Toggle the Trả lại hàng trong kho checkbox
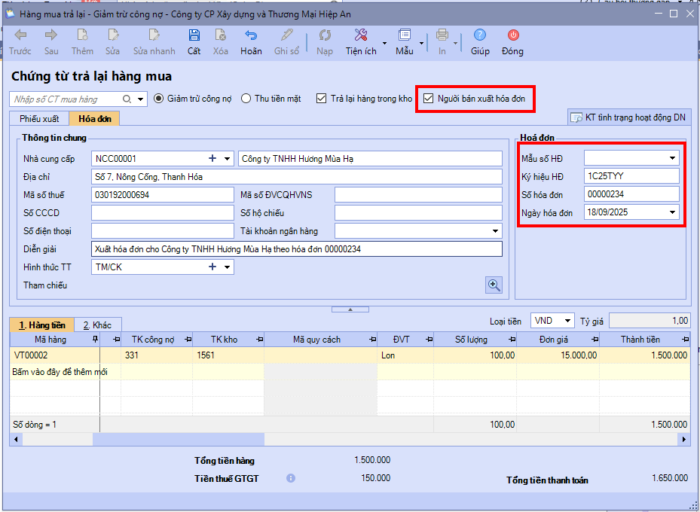Screen dimensions: 700x512 (x=321, y=99)
